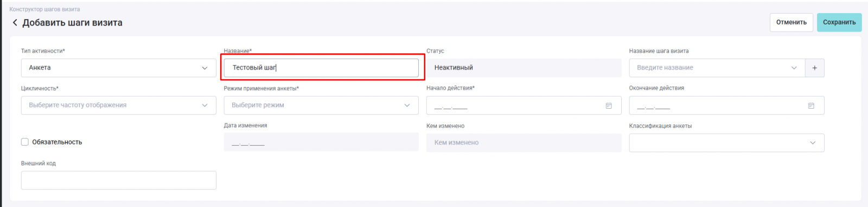Click the Внешний код input field

118,180
